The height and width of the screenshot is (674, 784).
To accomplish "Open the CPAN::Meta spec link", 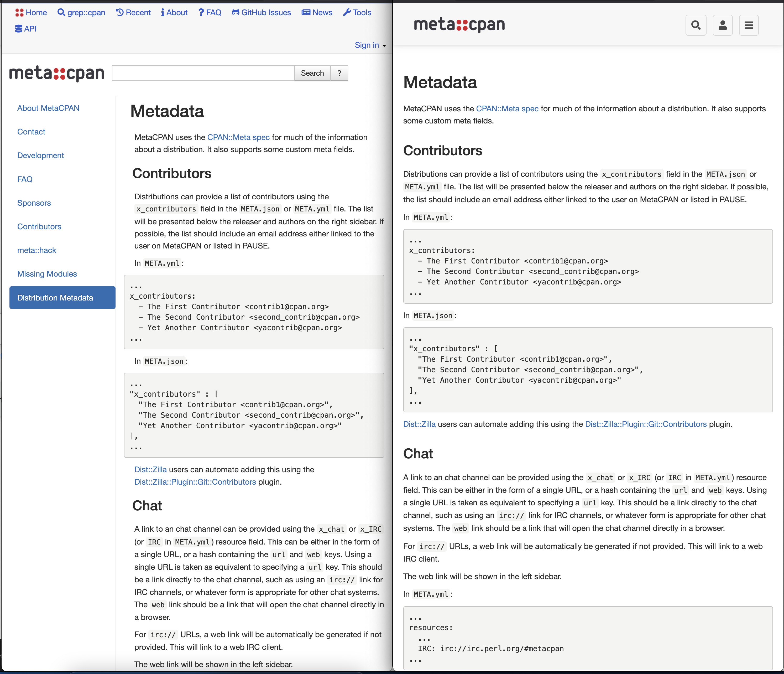I will (238, 137).
